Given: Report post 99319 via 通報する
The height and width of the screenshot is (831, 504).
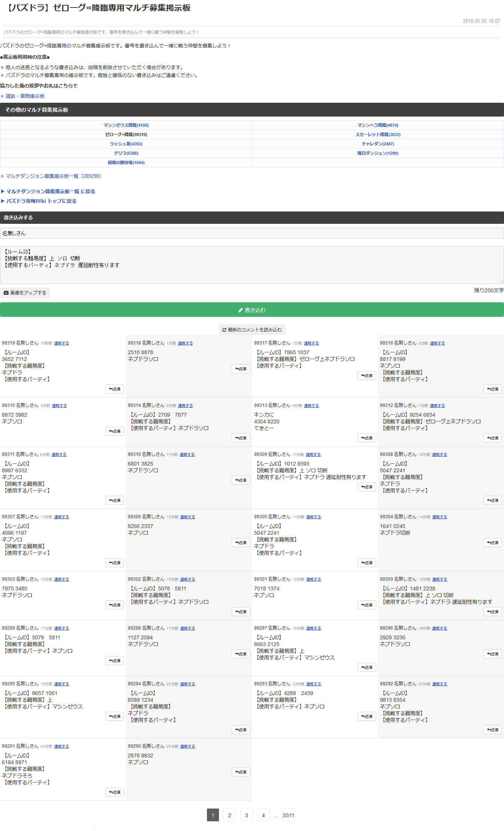Looking at the screenshot, I should pos(62,343).
